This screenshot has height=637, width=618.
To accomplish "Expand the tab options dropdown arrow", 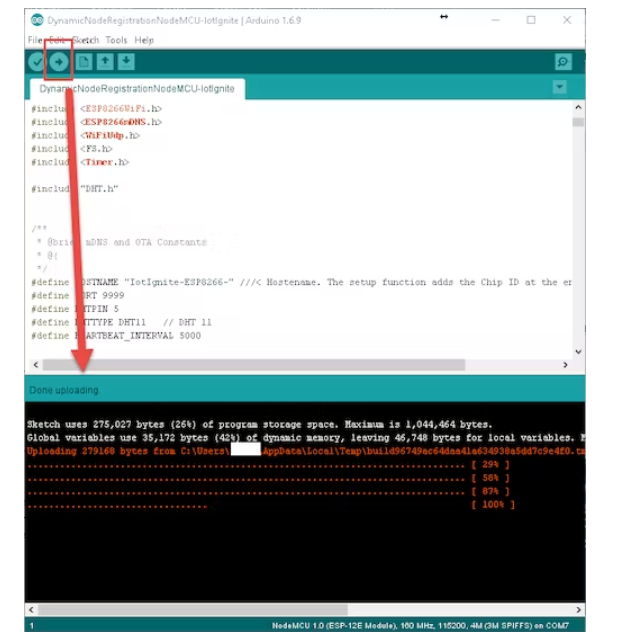I will 559,87.
